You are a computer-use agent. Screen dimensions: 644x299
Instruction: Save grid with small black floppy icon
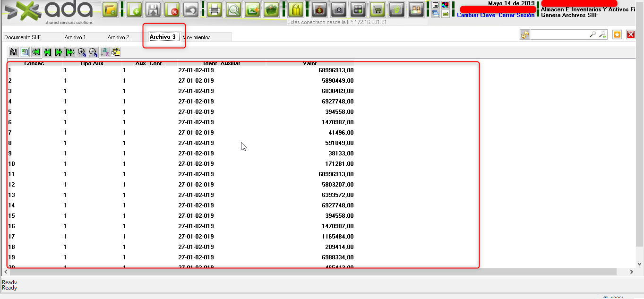14,52
